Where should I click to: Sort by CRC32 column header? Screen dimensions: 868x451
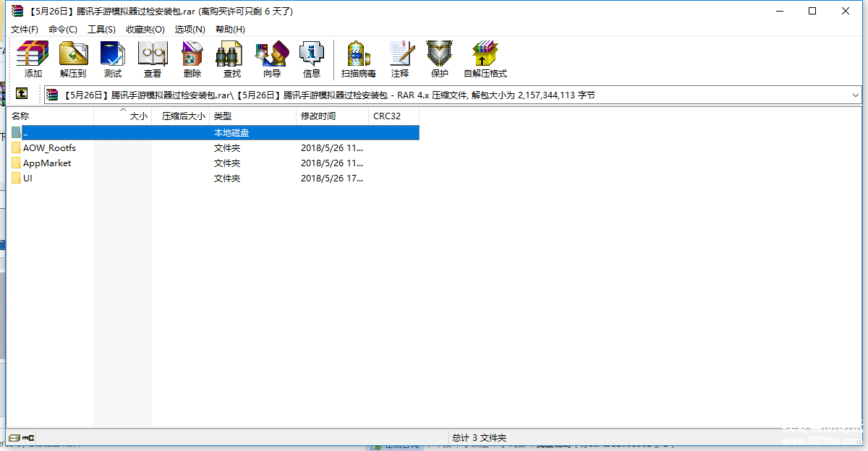click(x=394, y=116)
